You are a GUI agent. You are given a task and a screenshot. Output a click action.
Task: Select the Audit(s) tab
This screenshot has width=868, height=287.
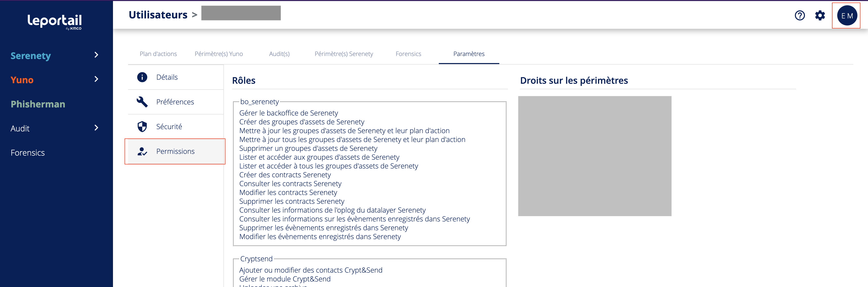click(x=279, y=54)
